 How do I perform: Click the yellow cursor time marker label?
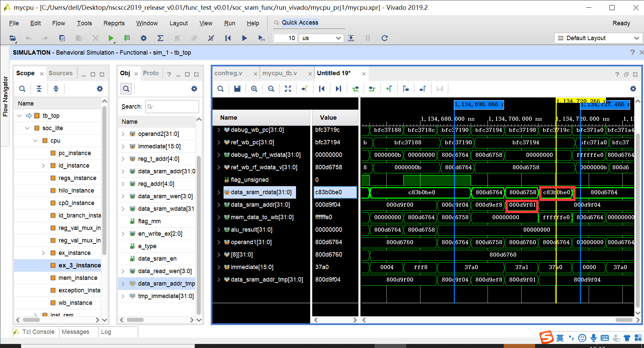tap(581, 101)
